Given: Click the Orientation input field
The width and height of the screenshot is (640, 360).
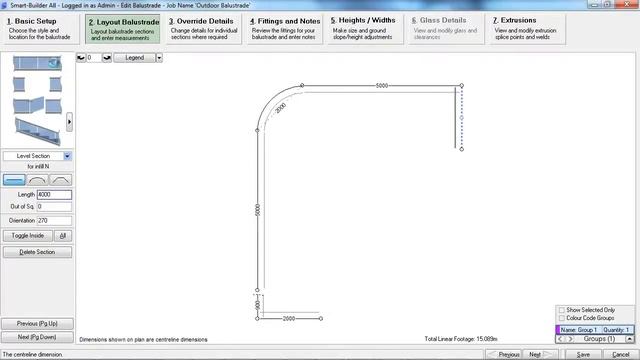Looking at the screenshot, I should coord(54,220).
